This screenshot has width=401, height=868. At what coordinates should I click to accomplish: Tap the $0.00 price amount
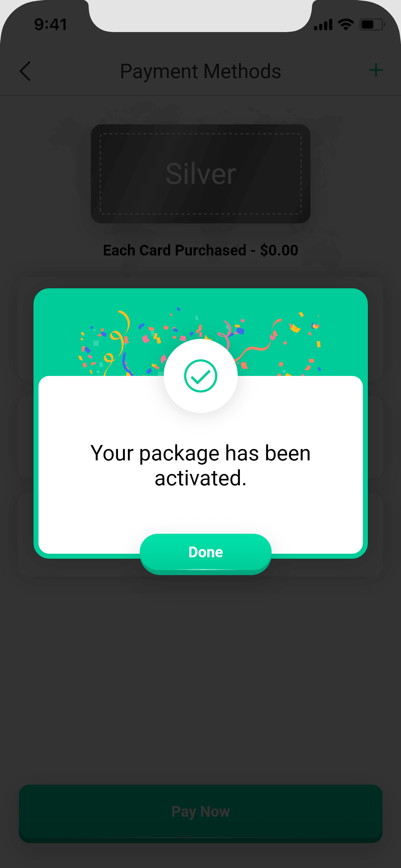point(279,250)
